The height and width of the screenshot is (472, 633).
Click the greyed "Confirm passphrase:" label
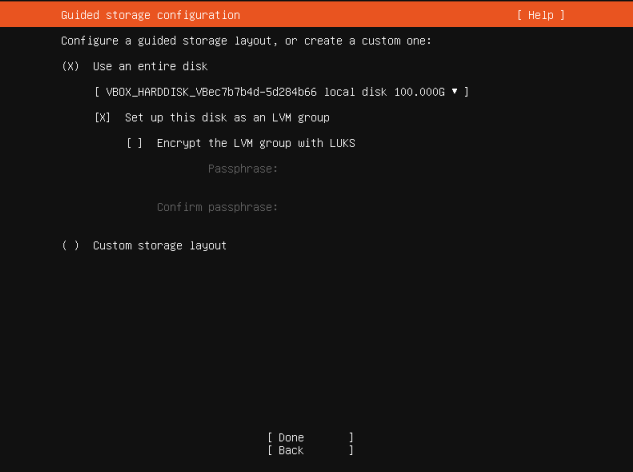click(217, 207)
